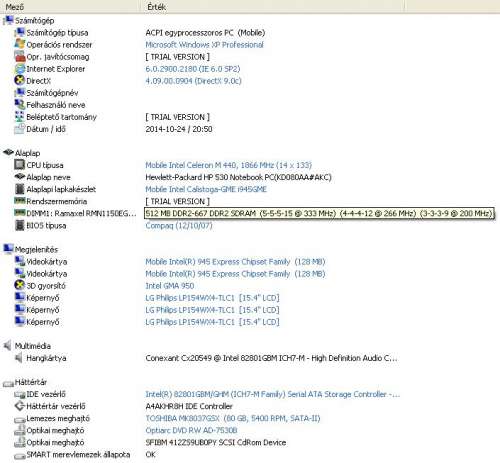Viewport: 500px width, 463px height.
Task: Click the 3D gyorsító row icon
Action: tap(20, 285)
